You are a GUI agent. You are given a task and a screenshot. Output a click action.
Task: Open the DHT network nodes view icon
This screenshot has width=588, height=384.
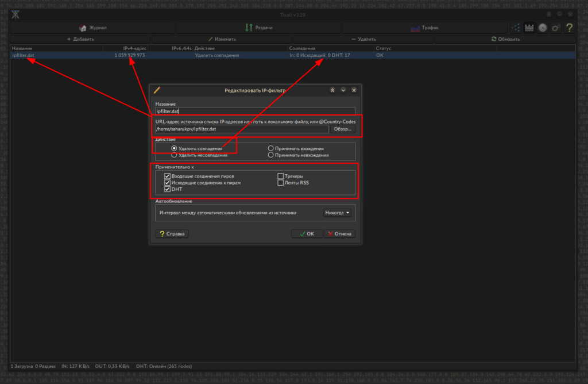pyautogui.click(x=516, y=28)
